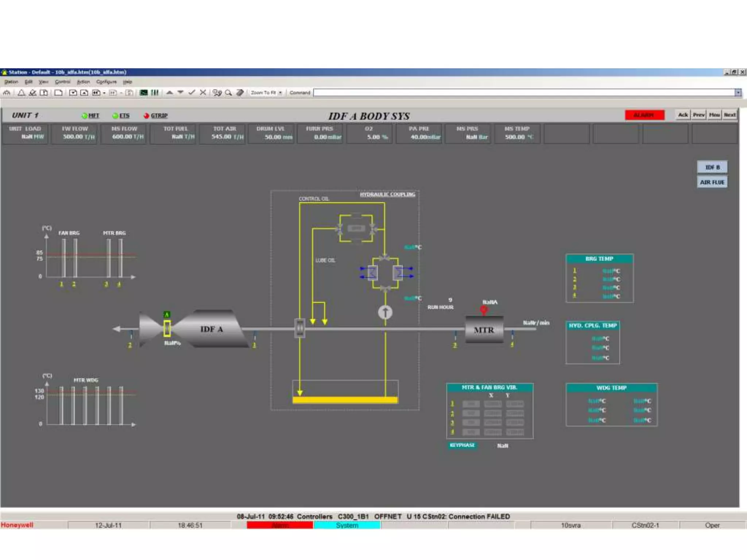Click the alarm summary triangle toolbar icon
The height and width of the screenshot is (560, 747).
22,93
